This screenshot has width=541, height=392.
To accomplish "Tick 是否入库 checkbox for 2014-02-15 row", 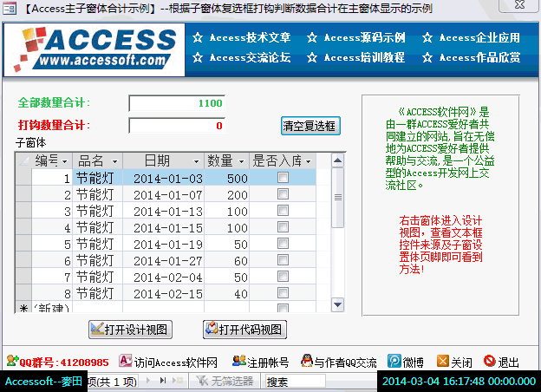I will (x=283, y=293).
